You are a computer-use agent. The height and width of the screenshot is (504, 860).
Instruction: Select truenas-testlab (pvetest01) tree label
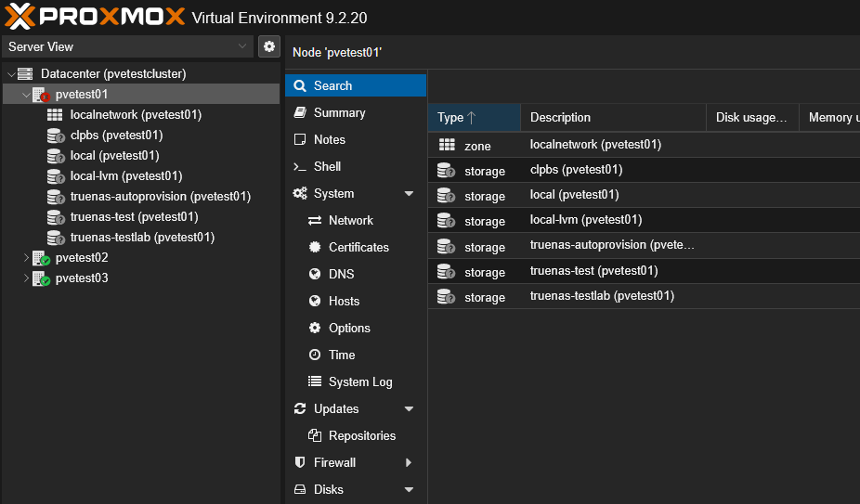143,237
